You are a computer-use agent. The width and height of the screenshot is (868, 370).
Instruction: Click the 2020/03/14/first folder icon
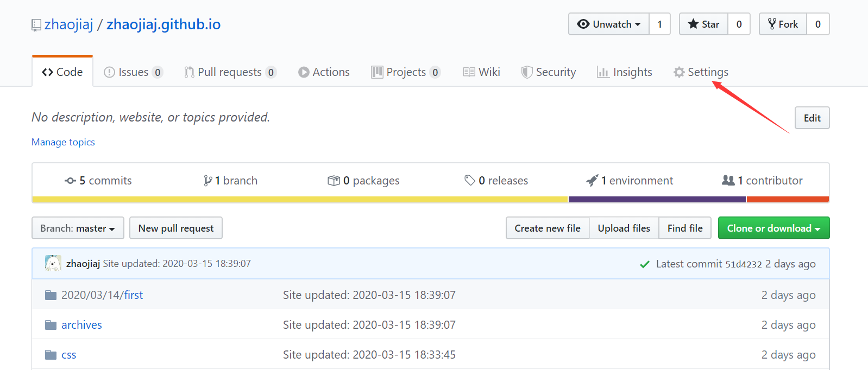pyautogui.click(x=51, y=295)
